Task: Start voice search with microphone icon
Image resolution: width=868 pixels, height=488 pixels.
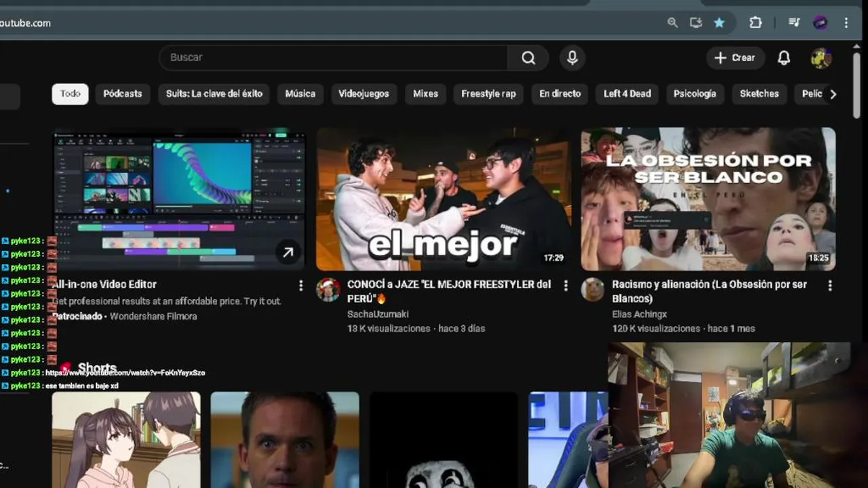Action: (572, 58)
